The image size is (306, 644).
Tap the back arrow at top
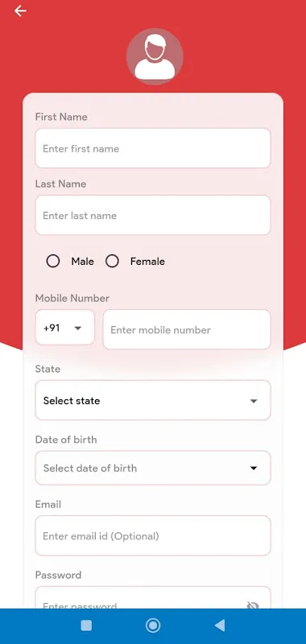(x=20, y=11)
